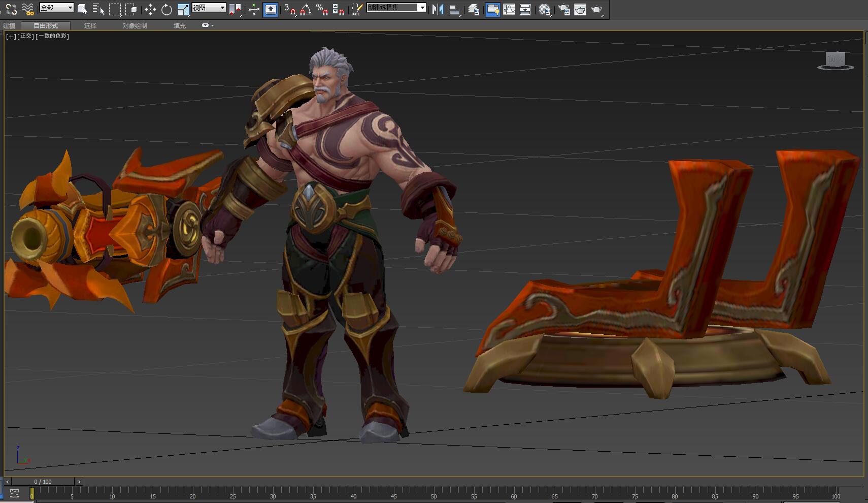Image resolution: width=868 pixels, height=503 pixels.
Task: Open the 全部 selection filter dropdown
Action: (56, 8)
